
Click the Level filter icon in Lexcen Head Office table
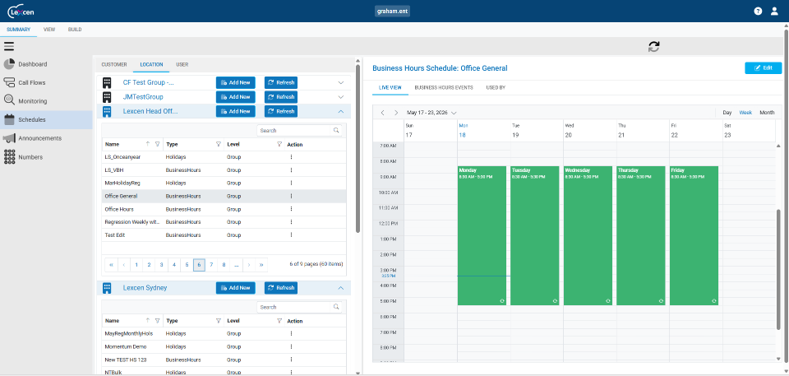pyautogui.click(x=279, y=144)
